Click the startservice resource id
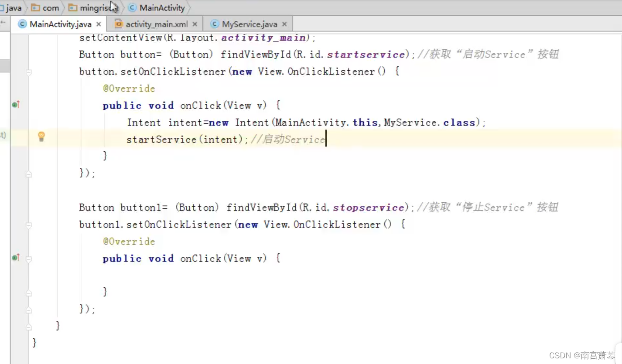622x364 pixels. pos(366,54)
